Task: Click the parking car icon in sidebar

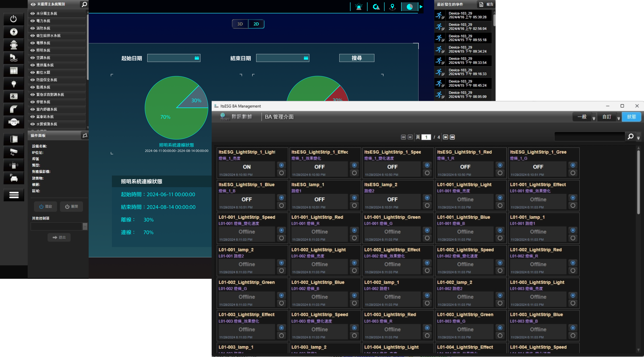Action: [14, 178]
